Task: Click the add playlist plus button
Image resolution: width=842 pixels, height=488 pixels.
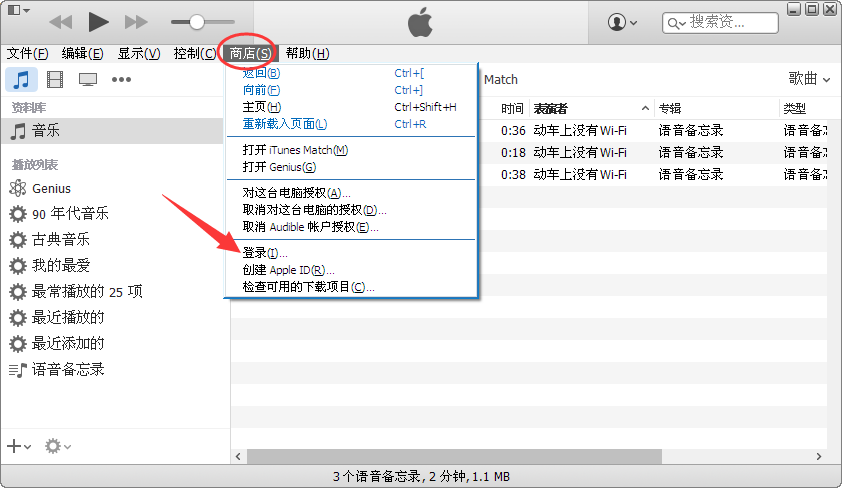Action: click(x=19, y=446)
